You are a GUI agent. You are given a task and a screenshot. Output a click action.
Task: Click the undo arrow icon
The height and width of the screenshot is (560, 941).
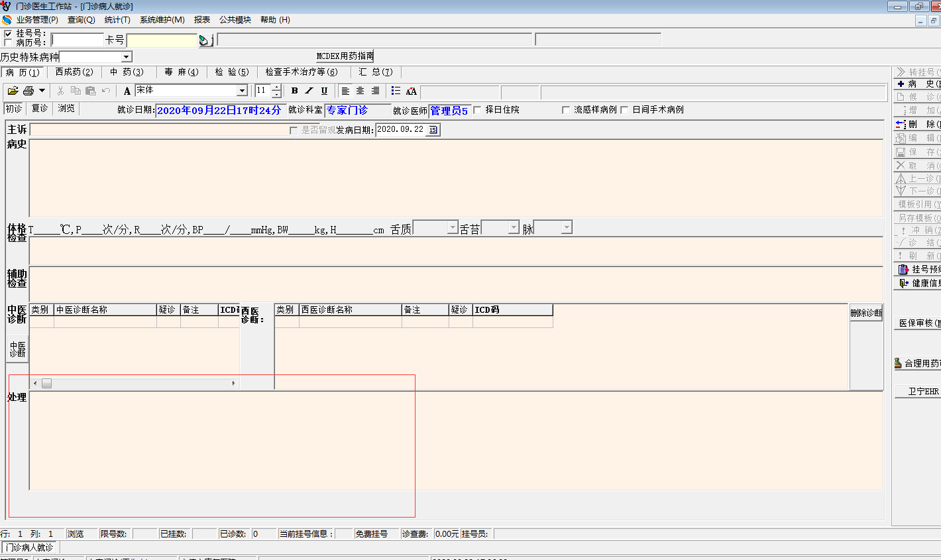click(106, 91)
